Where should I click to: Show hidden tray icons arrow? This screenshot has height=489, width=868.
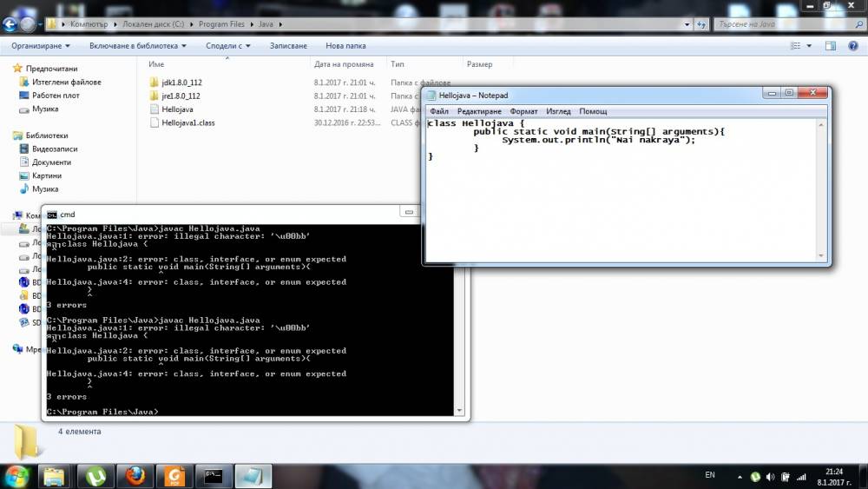point(740,477)
